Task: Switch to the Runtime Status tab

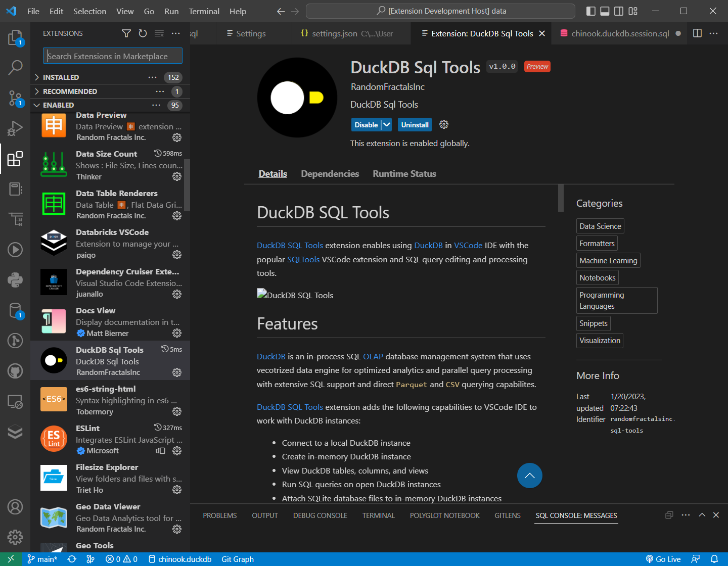Action: point(404,174)
